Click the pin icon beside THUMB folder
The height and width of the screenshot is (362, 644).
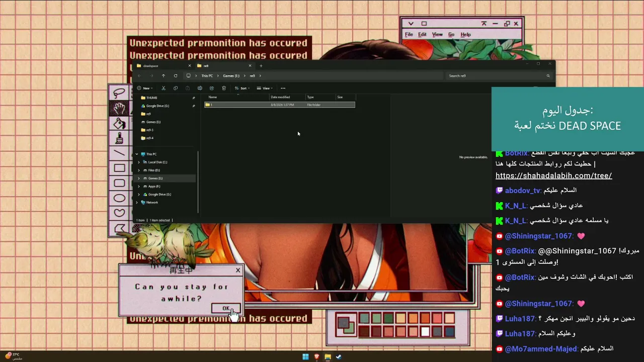[194, 98]
